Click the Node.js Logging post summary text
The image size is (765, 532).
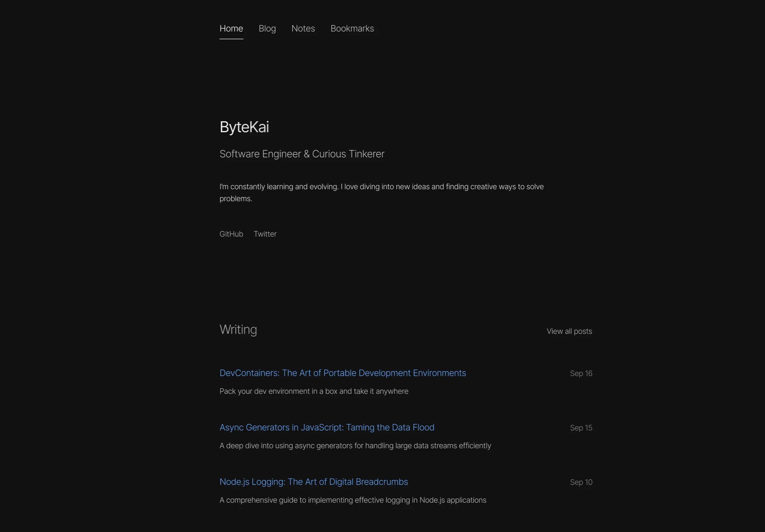353,500
